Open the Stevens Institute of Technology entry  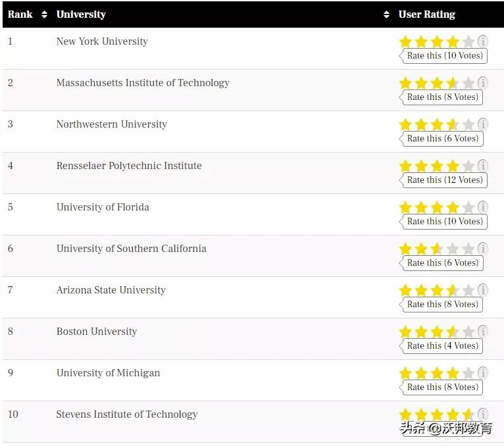coord(127,414)
